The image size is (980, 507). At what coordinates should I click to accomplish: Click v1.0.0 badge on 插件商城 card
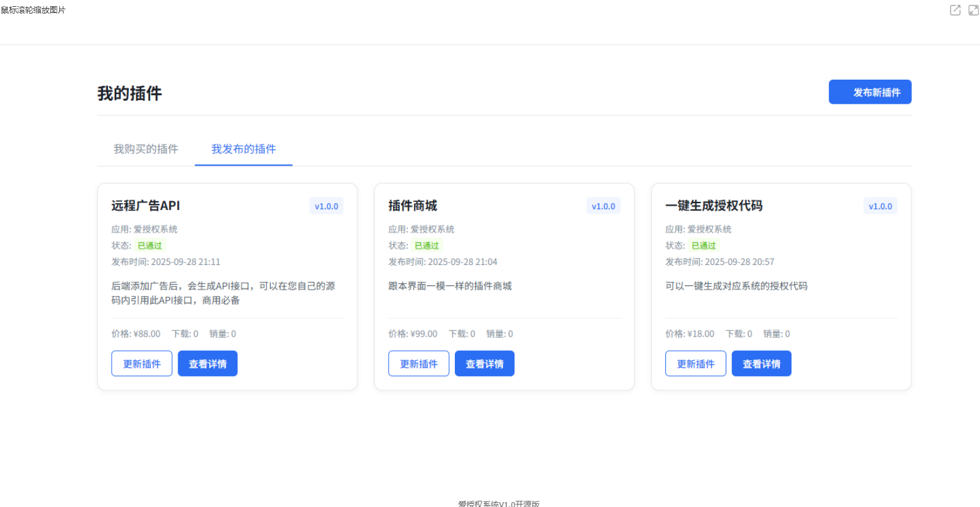603,206
